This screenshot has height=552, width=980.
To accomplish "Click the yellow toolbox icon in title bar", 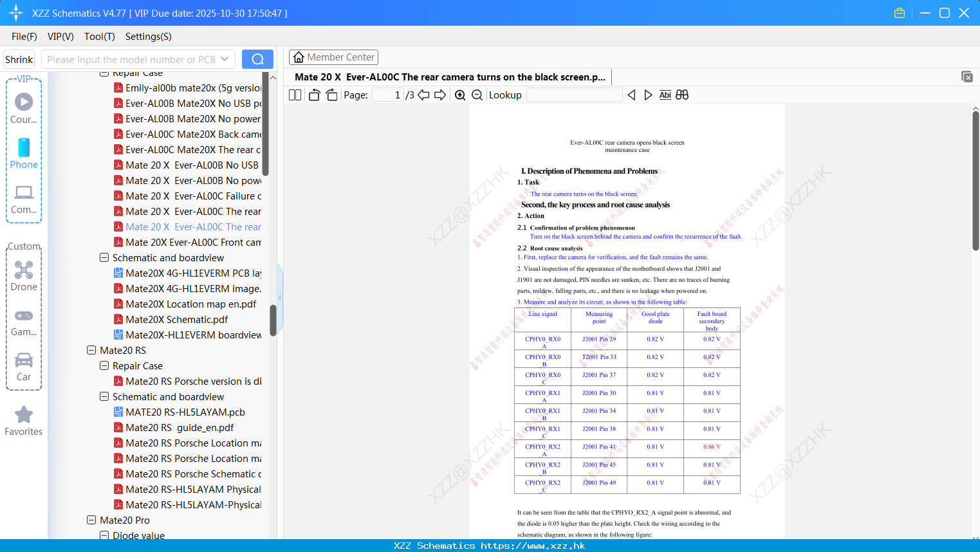I will [900, 13].
